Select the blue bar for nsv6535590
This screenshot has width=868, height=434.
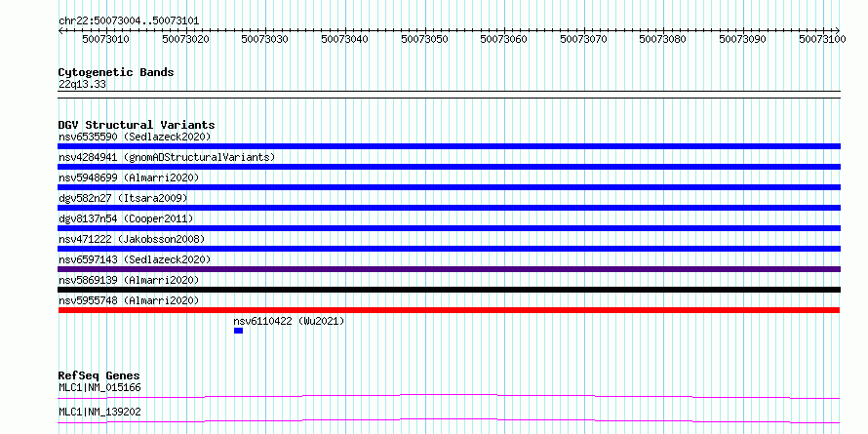(x=449, y=146)
